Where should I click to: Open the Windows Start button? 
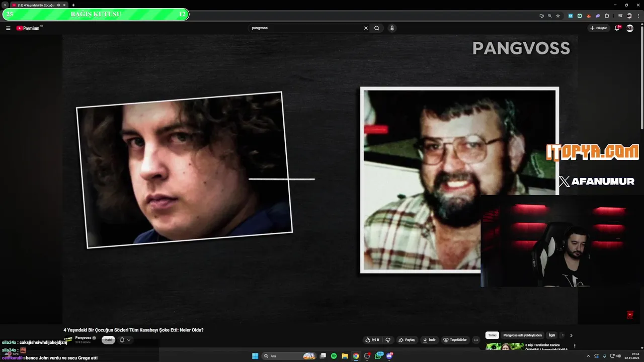[x=255, y=356]
